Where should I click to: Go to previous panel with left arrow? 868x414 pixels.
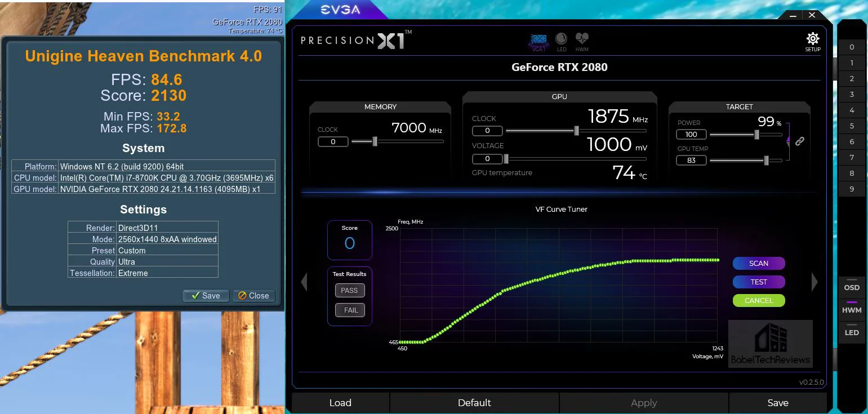[304, 282]
